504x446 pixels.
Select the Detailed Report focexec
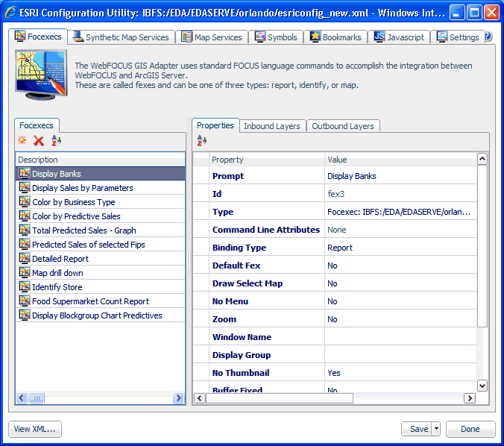pos(101,259)
